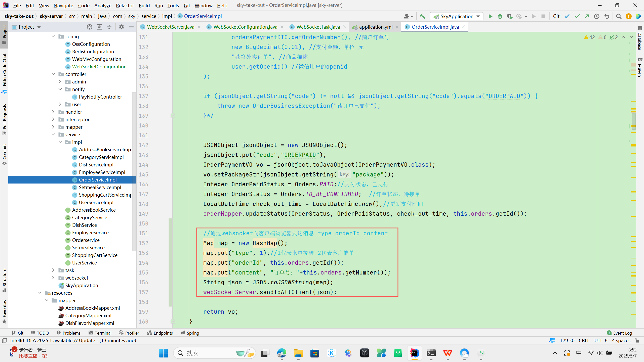Viewport: 644px width, 362px height.
Task: Run SkyApplication with green play button
Action: coord(490,16)
